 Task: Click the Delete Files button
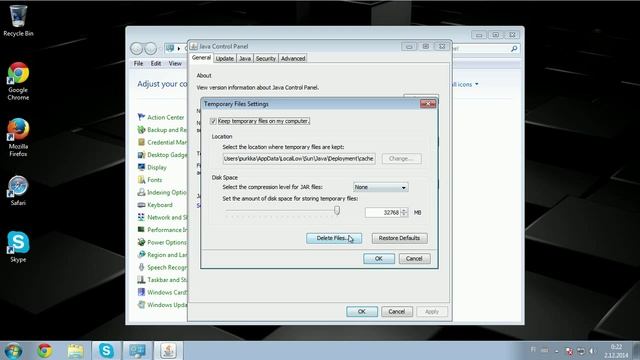click(x=334, y=238)
